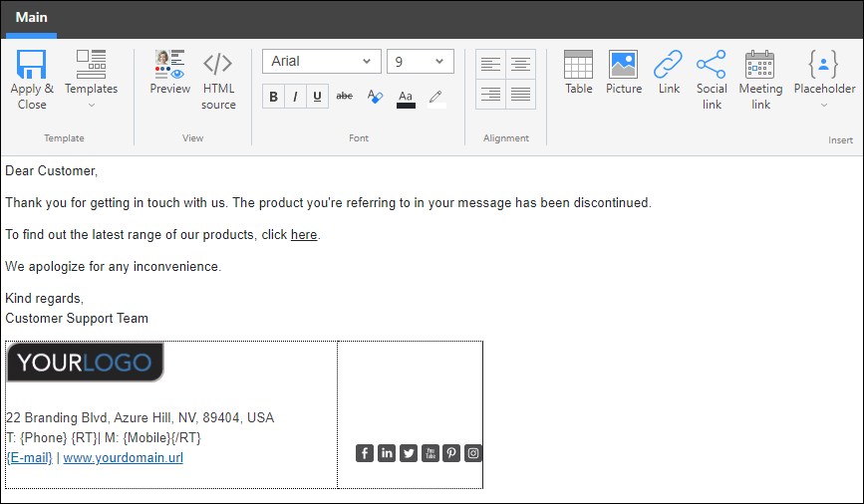Justify text alignment
The width and height of the screenshot is (864, 504).
[521, 95]
